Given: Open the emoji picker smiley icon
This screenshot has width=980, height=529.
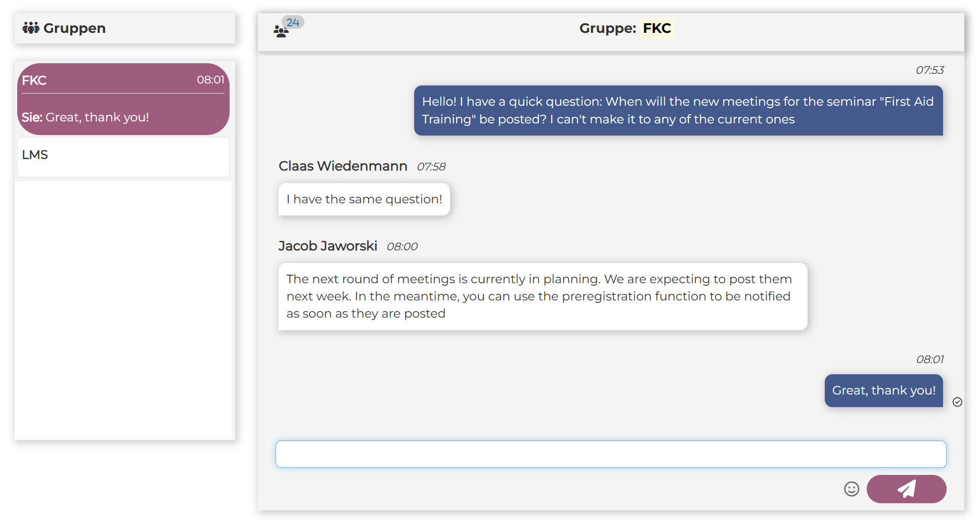Looking at the screenshot, I should point(852,489).
